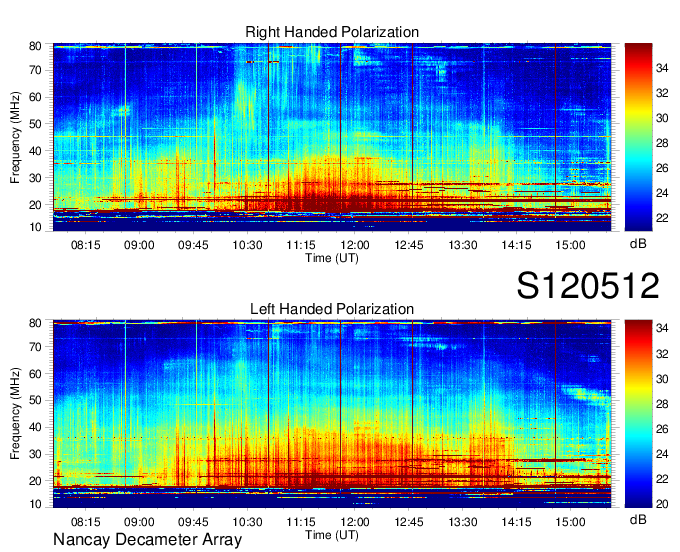Click the 11:15 tick under the right-handed plot
This screenshot has width=680, height=552.
301,245
